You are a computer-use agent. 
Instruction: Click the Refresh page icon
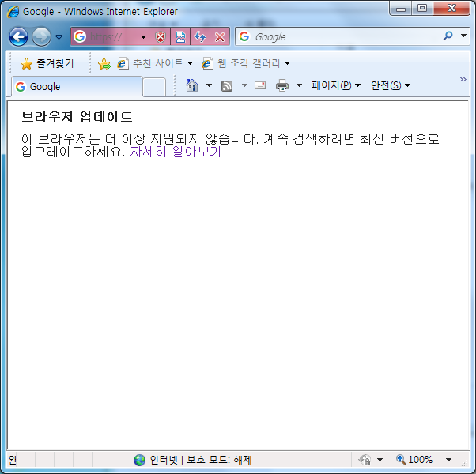point(201,37)
